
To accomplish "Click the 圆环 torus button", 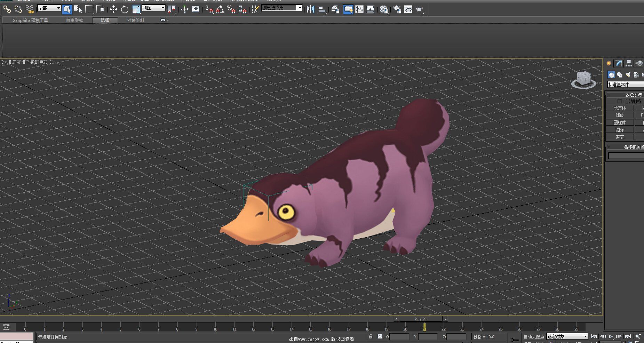I will tap(620, 130).
